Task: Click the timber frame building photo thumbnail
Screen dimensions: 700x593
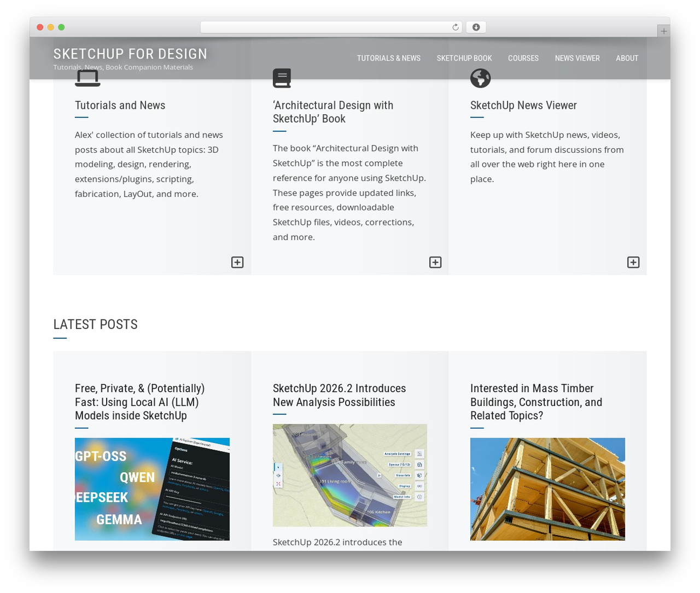Action: (547, 489)
